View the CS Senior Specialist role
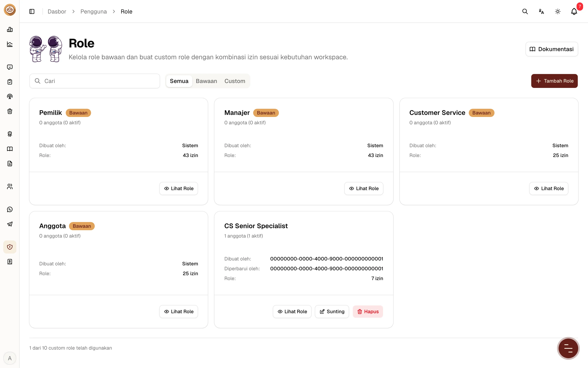This screenshot has width=588, height=368. click(292, 312)
